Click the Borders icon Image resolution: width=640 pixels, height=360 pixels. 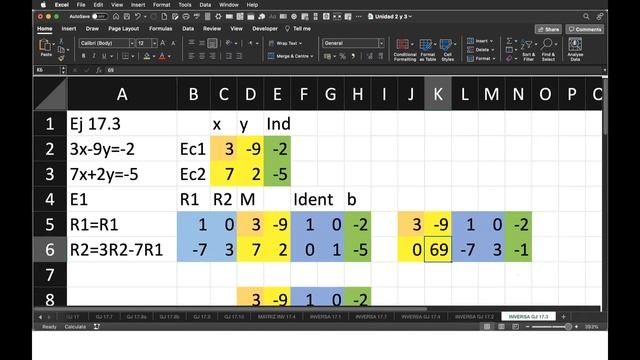pyautogui.click(x=125, y=56)
